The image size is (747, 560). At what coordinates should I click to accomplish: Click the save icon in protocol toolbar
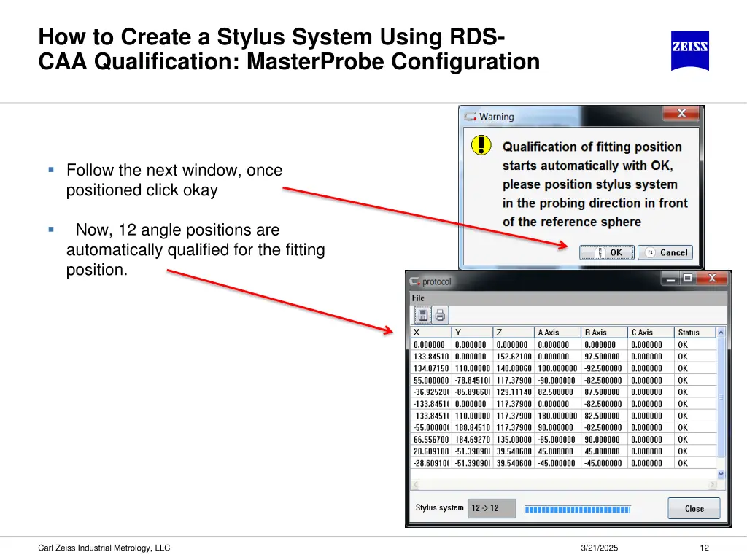422,315
